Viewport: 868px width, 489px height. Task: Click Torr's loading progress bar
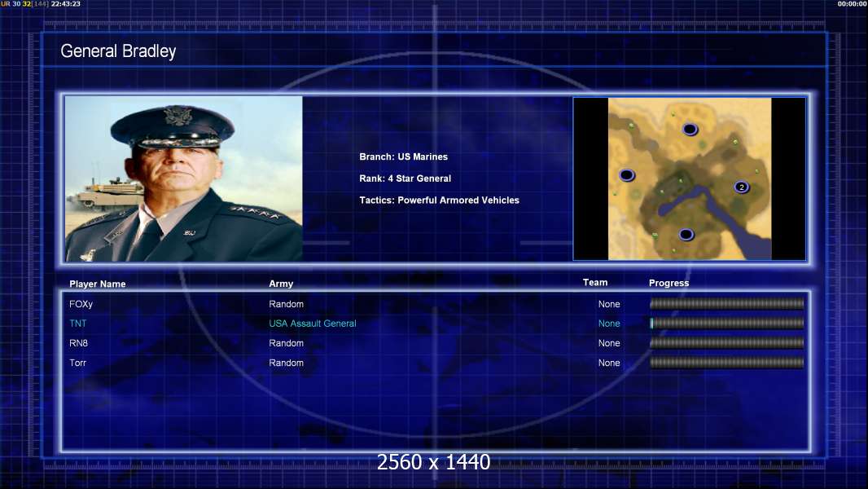tap(727, 363)
